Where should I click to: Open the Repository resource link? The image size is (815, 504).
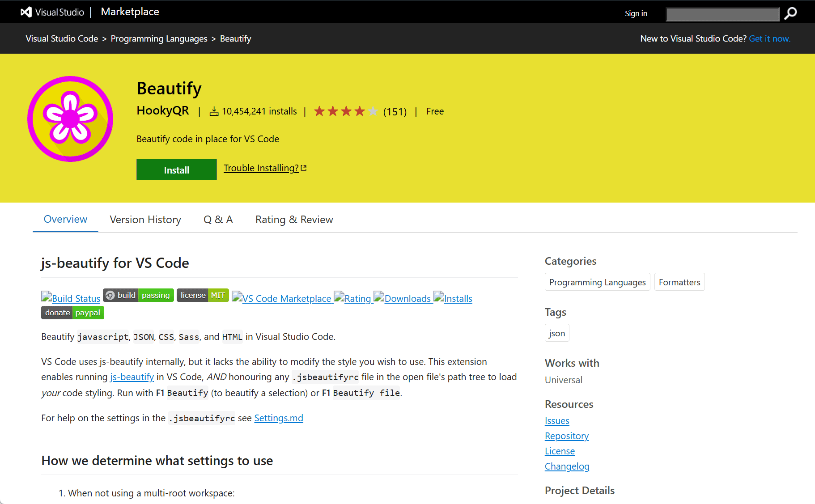(x=566, y=436)
